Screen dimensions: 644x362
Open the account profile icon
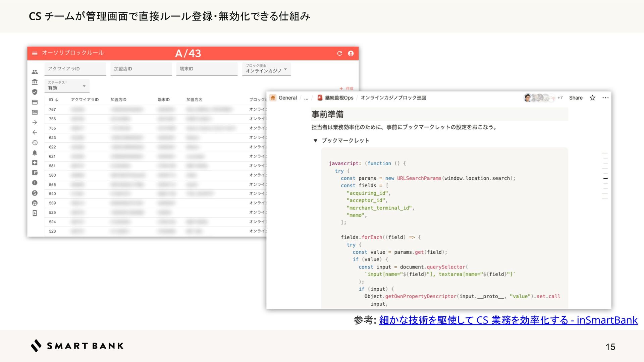(x=351, y=53)
